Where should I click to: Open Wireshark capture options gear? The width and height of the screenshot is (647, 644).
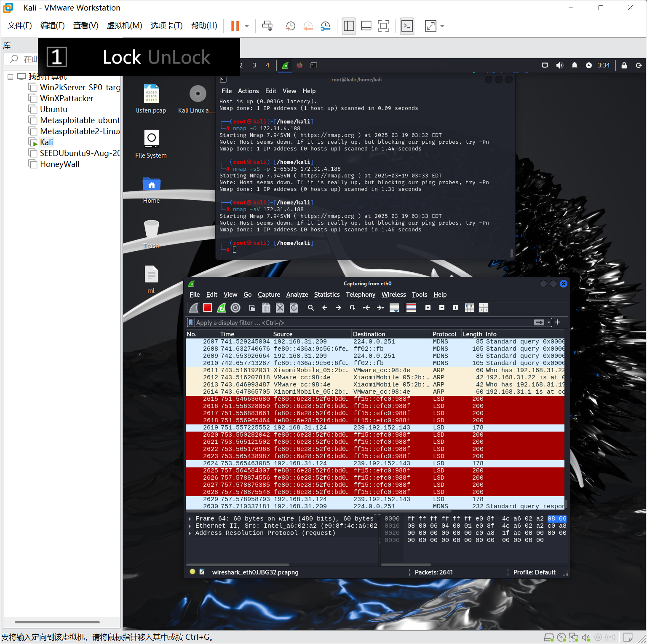point(235,308)
